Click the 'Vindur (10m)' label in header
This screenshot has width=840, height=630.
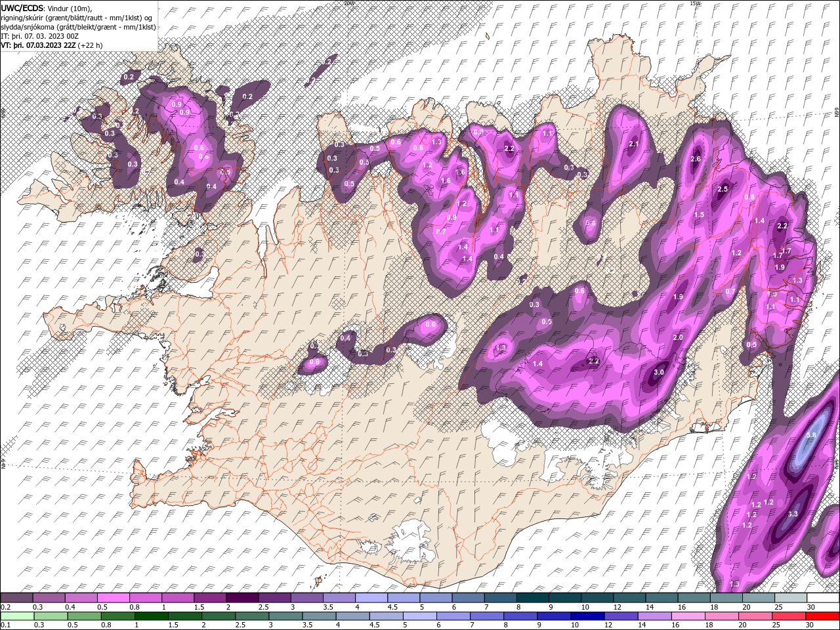70,7
